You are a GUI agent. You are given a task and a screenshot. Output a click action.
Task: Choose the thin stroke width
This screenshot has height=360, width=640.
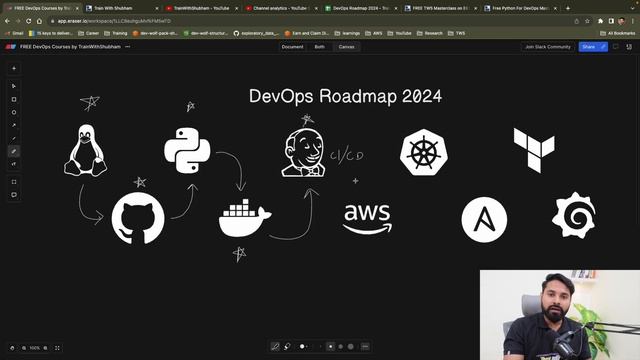click(331, 347)
